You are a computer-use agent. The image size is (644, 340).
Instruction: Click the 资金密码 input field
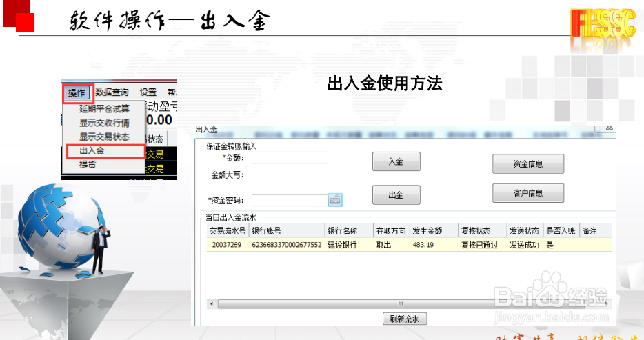point(290,201)
